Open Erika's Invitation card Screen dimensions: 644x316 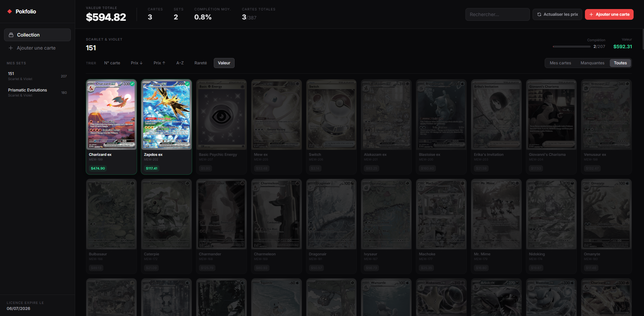click(496, 127)
